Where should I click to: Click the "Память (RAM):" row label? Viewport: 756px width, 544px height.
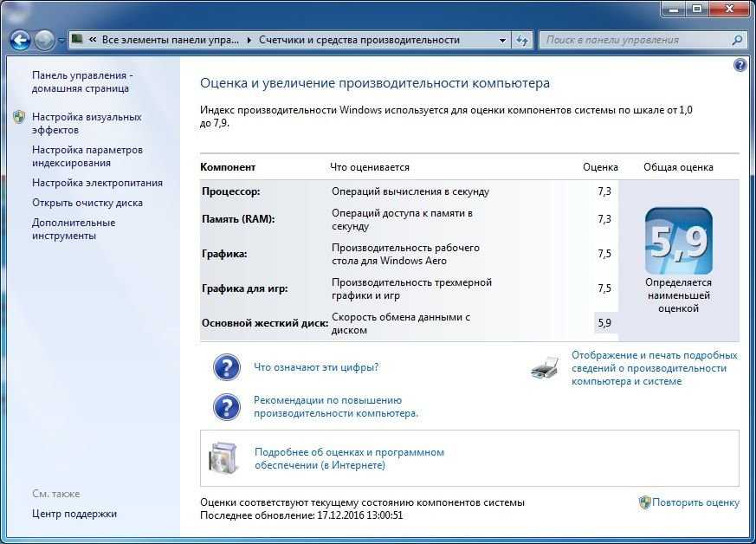pos(238,219)
